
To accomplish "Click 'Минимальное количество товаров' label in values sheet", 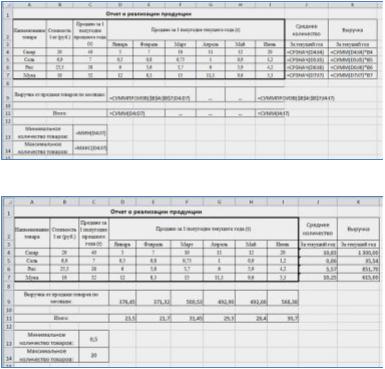I will (47, 339).
